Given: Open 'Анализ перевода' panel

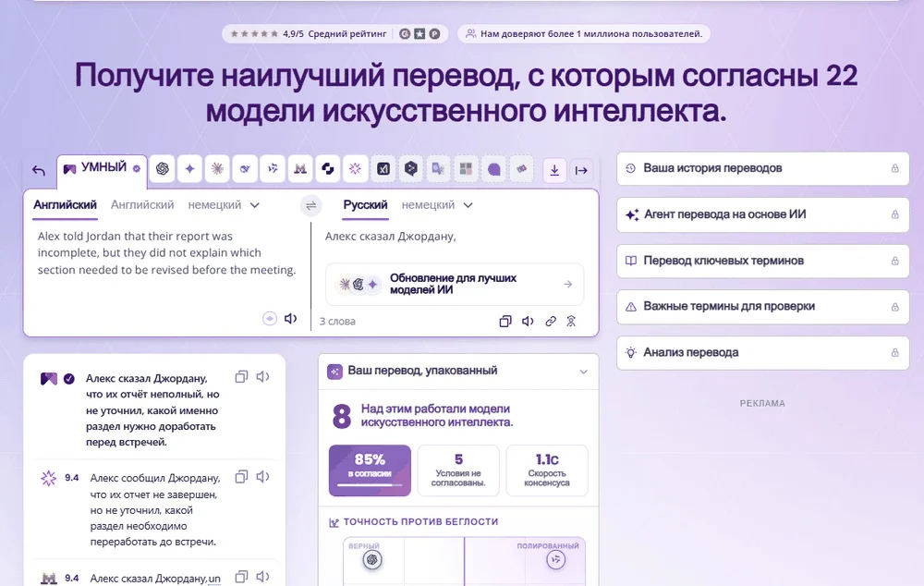Looking at the screenshot, I should click(x=762, y=352).
